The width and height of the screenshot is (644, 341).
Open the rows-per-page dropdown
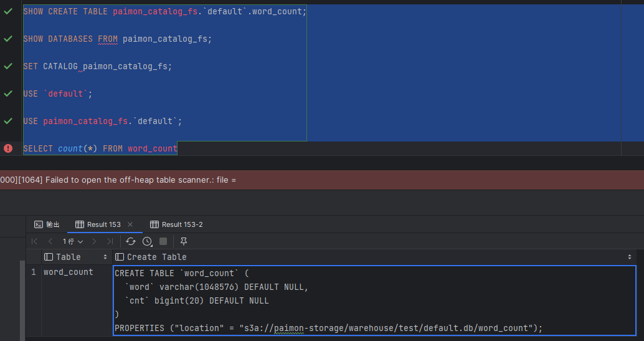pos(73,241)
